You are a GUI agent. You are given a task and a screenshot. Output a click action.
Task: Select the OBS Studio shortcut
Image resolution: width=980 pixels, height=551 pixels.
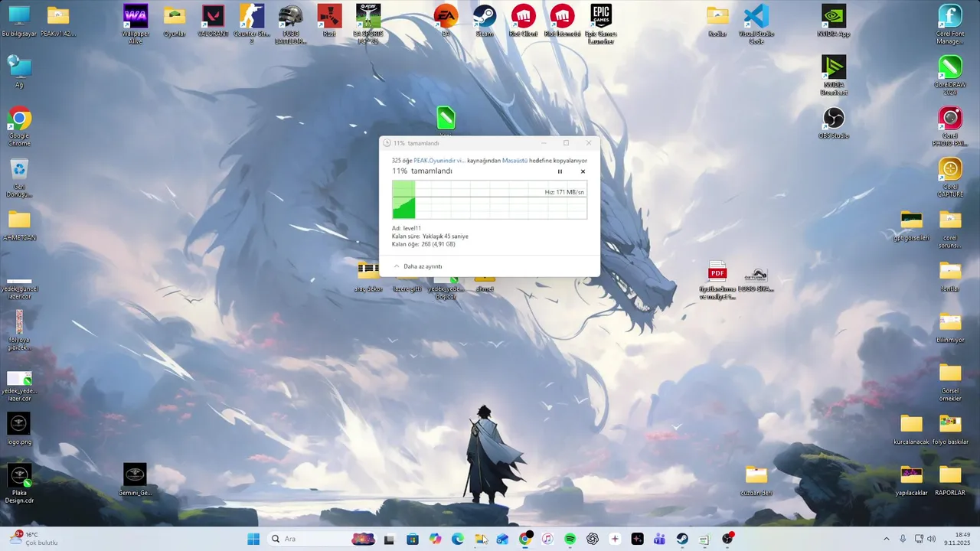834,122
